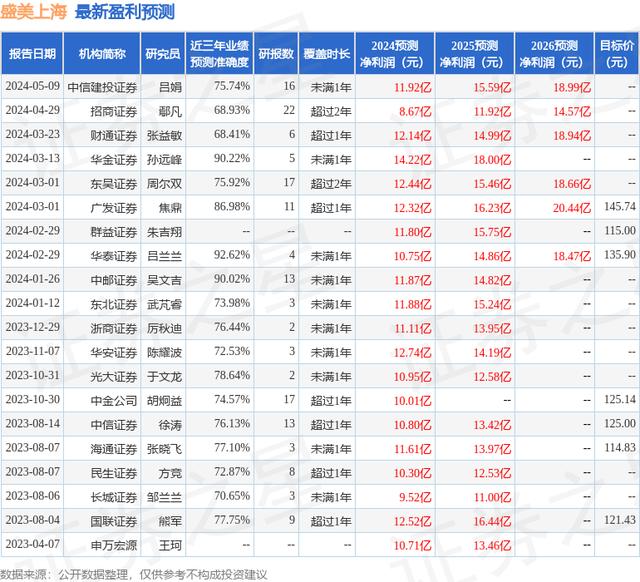This screenshot has width=640, height=582.
Task: Click researcher name 王珂
Action: [x=170, y=545]
